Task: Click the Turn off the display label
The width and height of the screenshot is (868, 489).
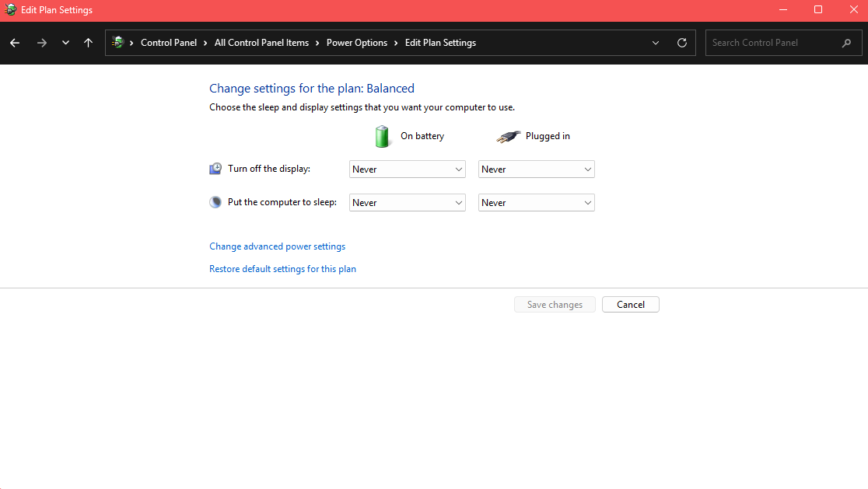Action: click(269, 169)
